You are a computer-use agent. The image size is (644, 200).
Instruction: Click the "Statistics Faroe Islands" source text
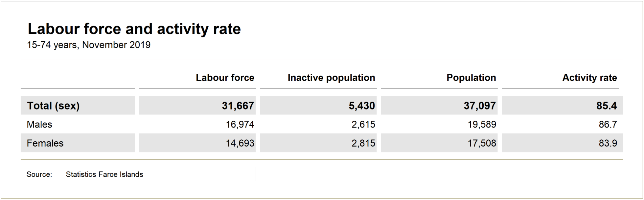(x=104, y=174)
